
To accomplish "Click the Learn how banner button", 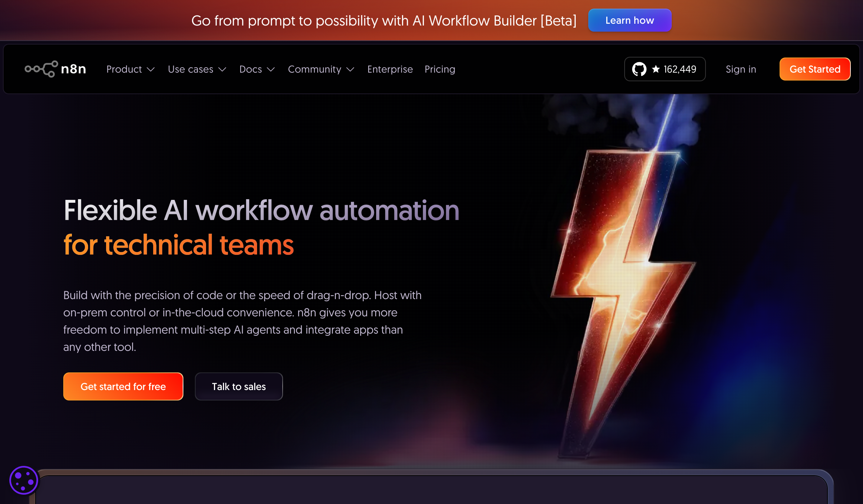I will click(630, 20).
